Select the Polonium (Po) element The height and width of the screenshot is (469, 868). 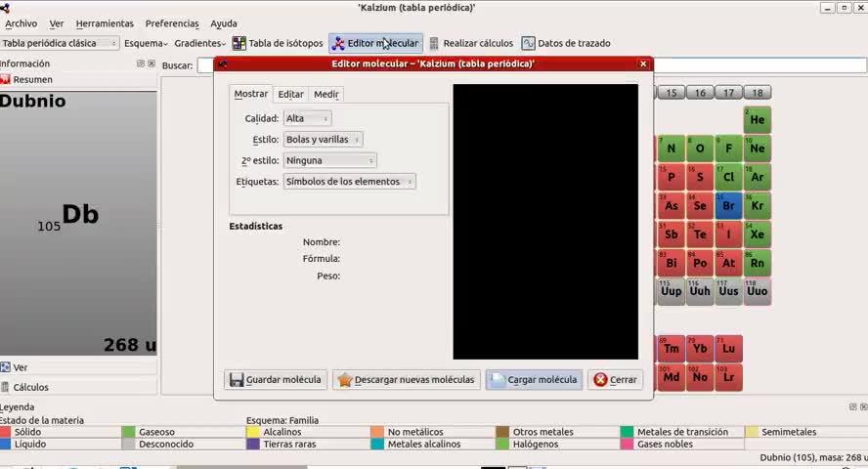tap(700, 263)
